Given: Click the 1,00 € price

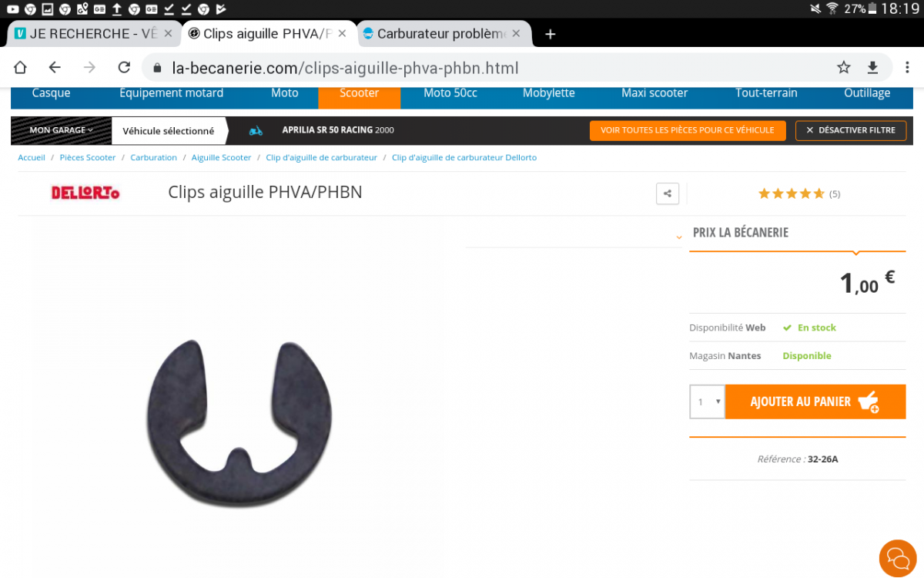Looking at the screenshot, I should [867, 282].
